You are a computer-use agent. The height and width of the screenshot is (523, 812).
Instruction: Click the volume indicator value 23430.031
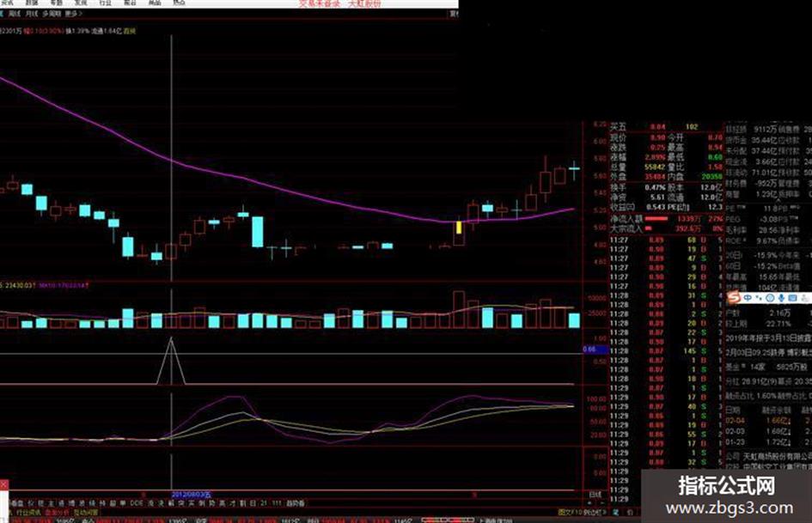[21, 285]
